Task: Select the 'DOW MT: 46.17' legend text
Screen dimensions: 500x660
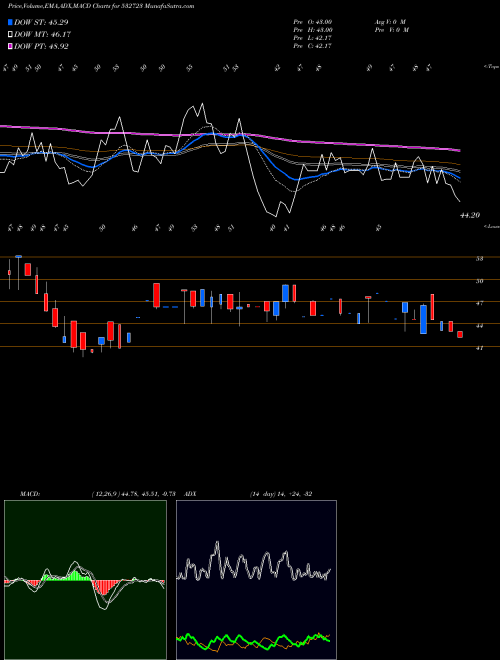Action: pyautogui.click(x=42, y=35)
